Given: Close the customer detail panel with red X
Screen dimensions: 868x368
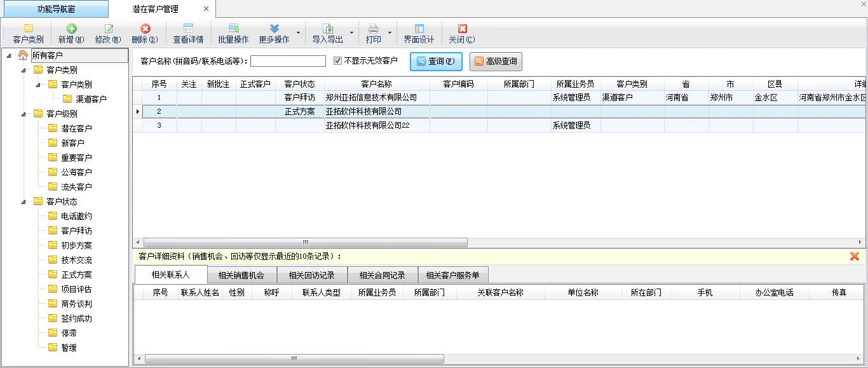Looking at the screenshot, I should 854,256.
